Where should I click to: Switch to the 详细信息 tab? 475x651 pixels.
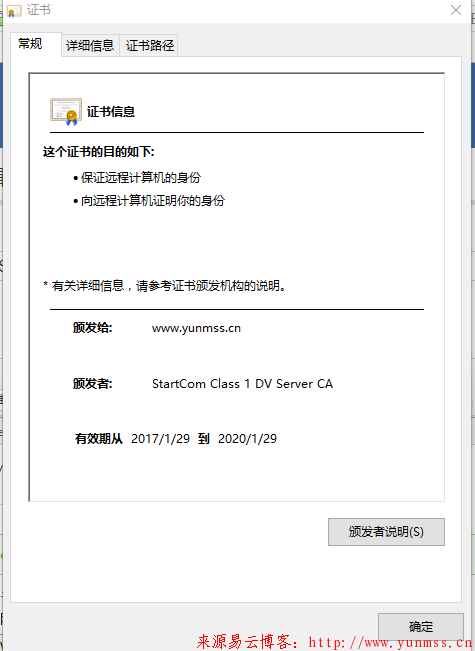click(x=90, y=45)
